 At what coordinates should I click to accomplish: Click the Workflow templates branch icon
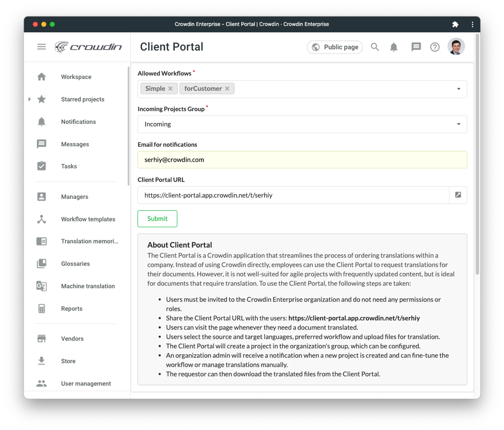(x=41, y=219)
